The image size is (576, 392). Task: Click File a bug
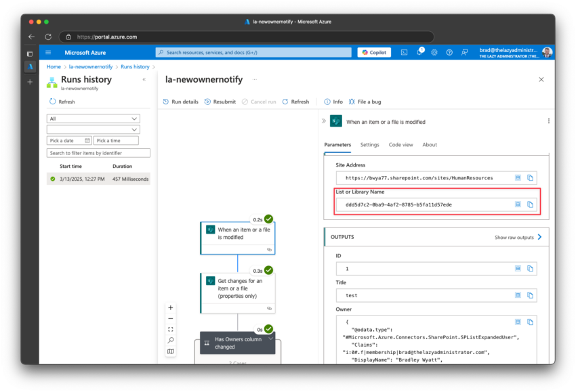tap(365, 102)
